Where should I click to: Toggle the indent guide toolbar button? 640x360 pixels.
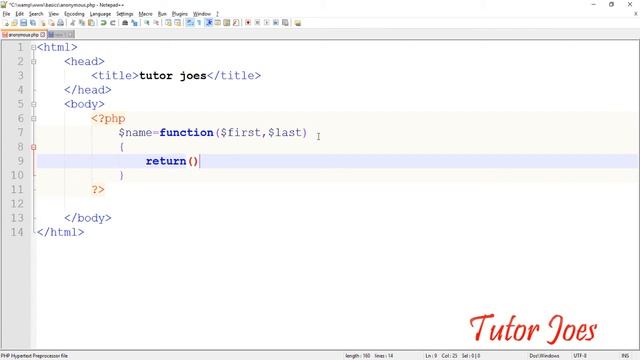pos(209,23)
